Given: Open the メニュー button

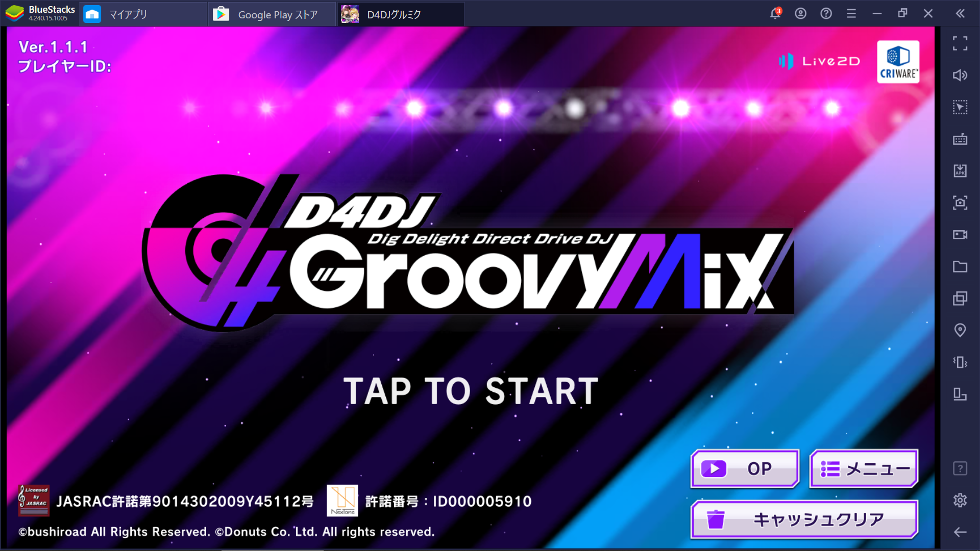Looking at the screenshot, I should [x=864, y=468].
